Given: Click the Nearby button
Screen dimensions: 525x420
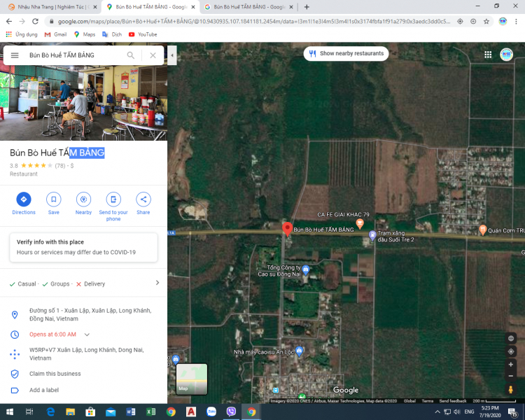Looking at the screenshot, I should click(x=83, y=204).
